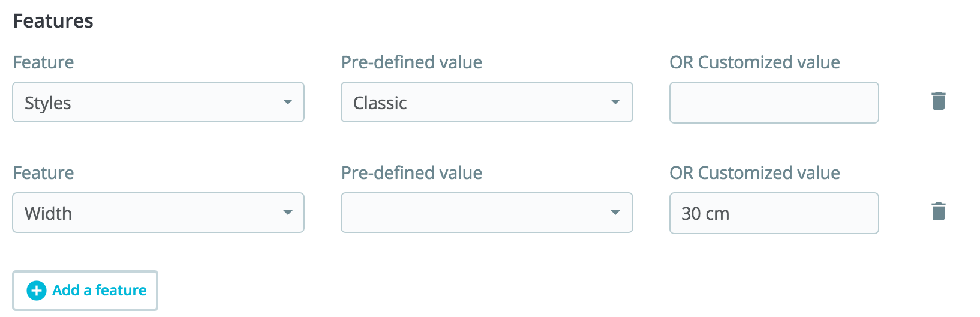Click the Features section heading
The image size is (980, 317).
point(53,22)
